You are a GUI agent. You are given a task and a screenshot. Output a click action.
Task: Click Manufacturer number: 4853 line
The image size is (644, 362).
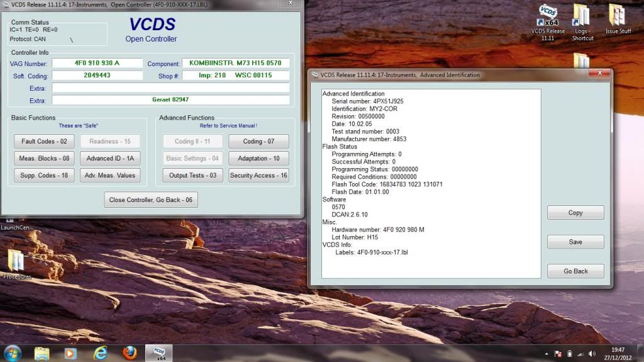coord(369,139)
